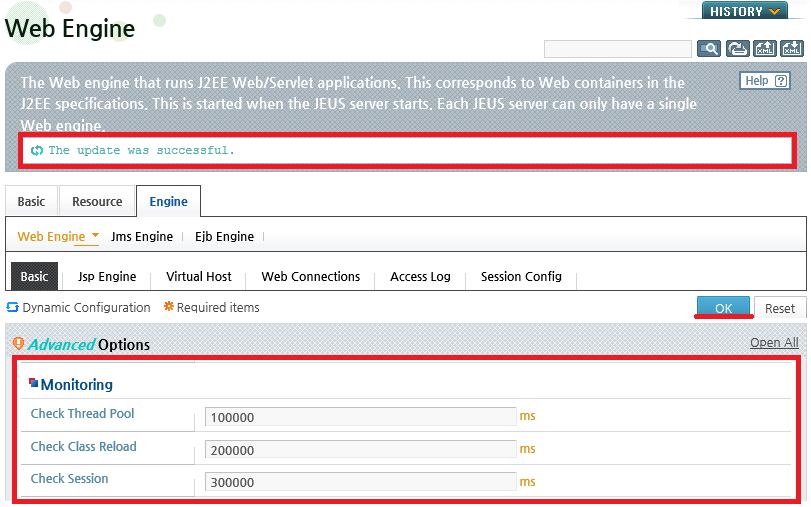Open the Jsp Engine sub-tab

[107, 276]
